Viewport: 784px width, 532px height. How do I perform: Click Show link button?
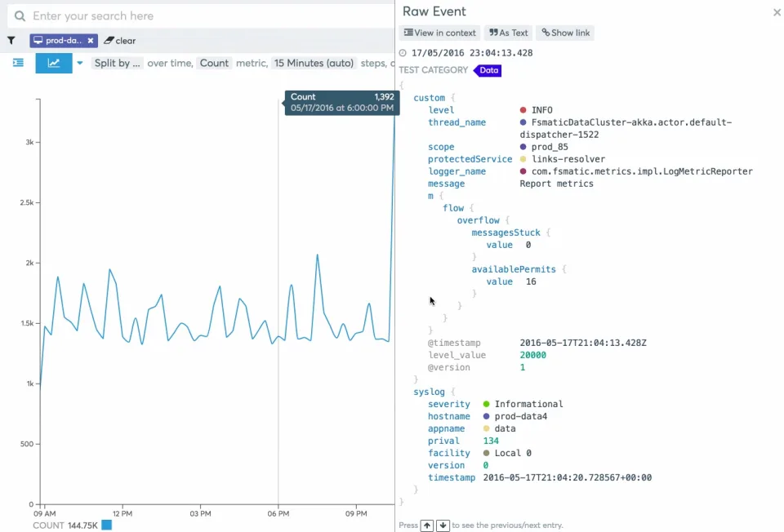565,33
